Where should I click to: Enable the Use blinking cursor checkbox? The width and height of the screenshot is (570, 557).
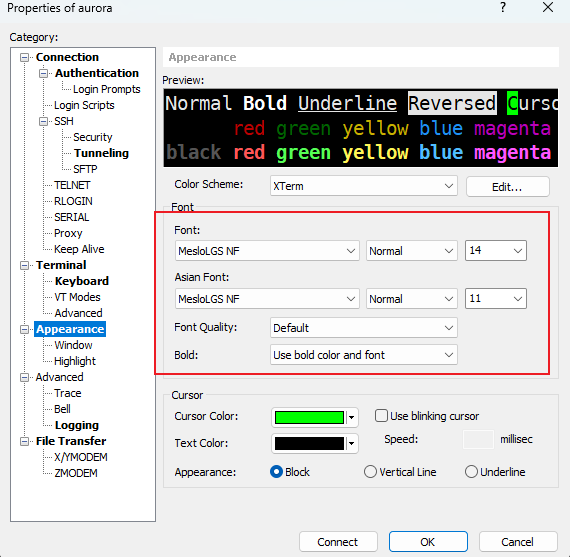click(x=381, y=416)
